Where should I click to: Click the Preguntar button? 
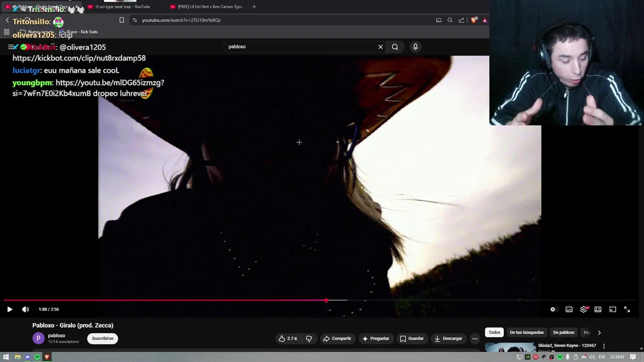(x=375, y=338)
